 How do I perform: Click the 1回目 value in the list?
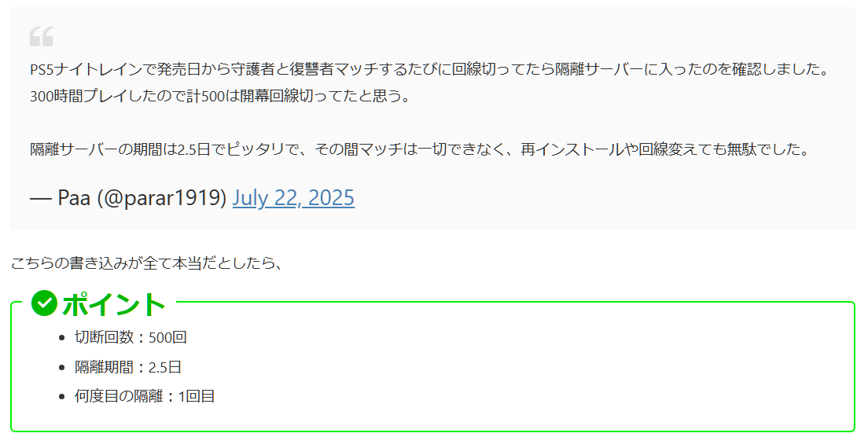197,397
